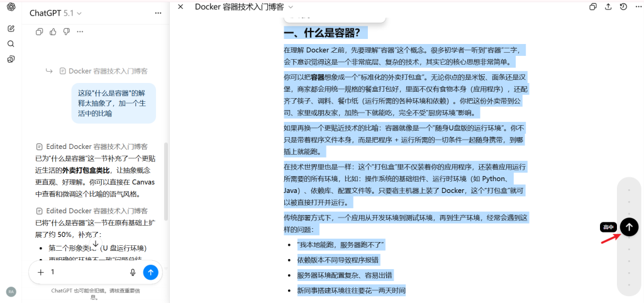Click the quoted Docker 容器技术入门博客 reference

coord(104,71)
